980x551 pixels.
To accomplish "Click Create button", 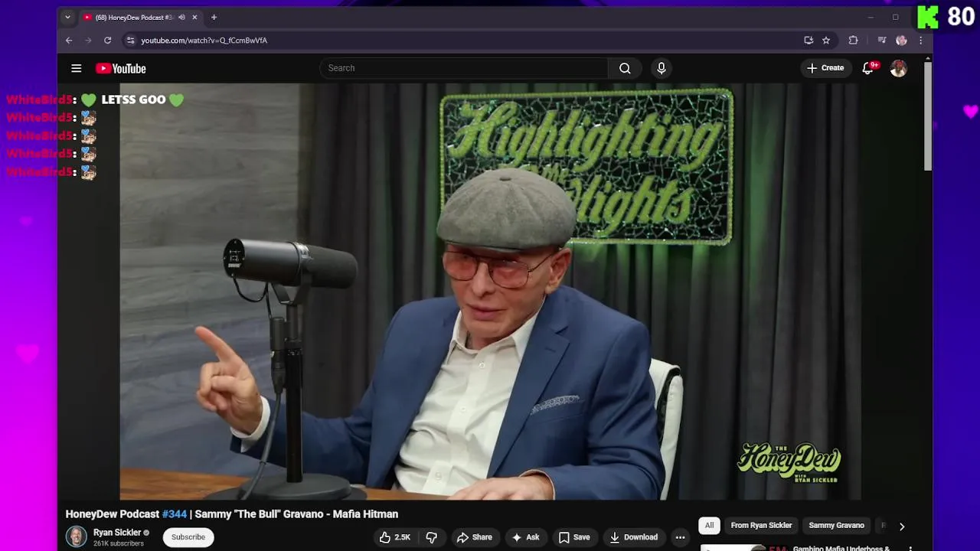I will (x=825, y=68).
